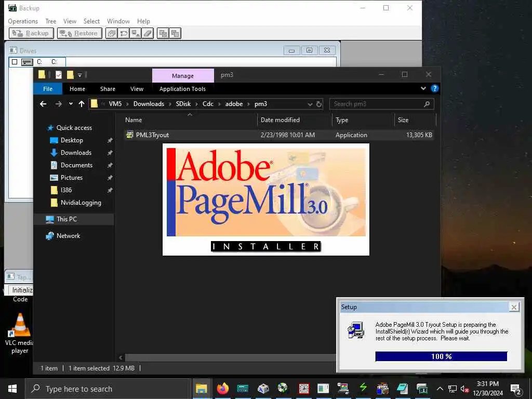Sort by the Size column header
Image resolution: width=532 pixels, height=399 pixels.
tap(403, 120)
